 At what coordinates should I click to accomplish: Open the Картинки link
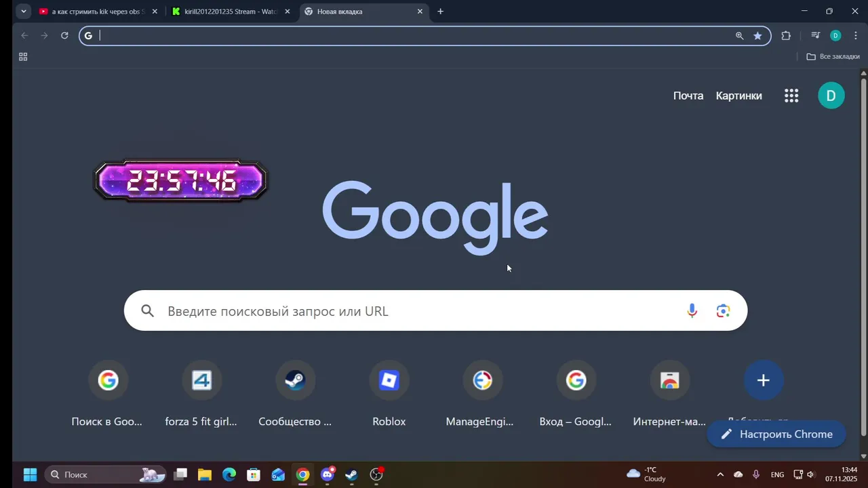pos(738,96)
